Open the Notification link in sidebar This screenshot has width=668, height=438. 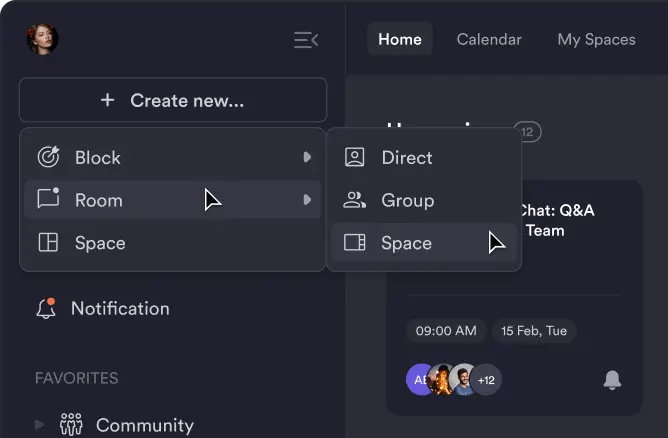(x=119, y=308)
